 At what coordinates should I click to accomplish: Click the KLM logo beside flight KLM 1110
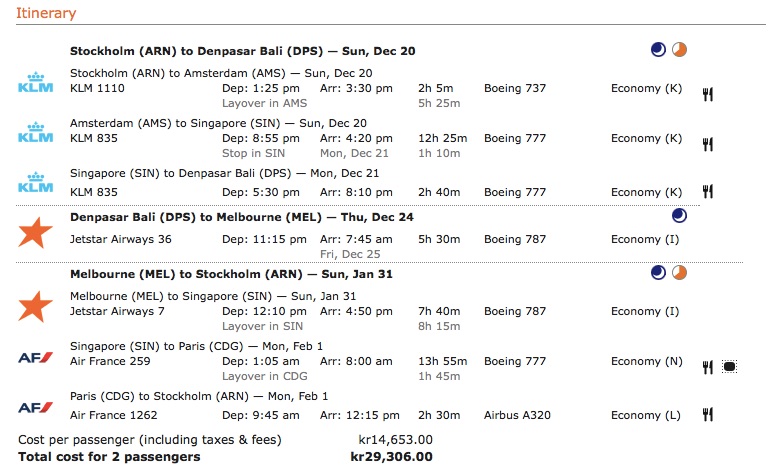(36, 82)
